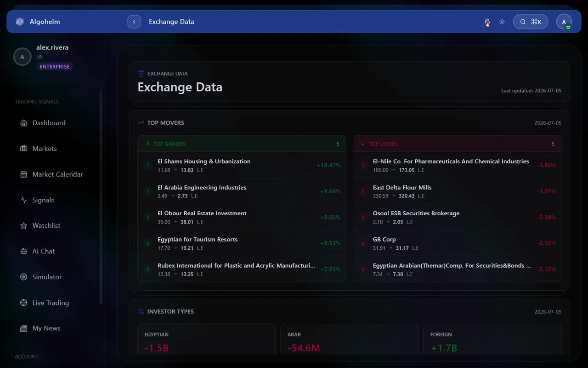Open El Arabia Engineering Industries row
Image resolution: width=588 pixels, height=368 pixels.
[x=242, y=191]
